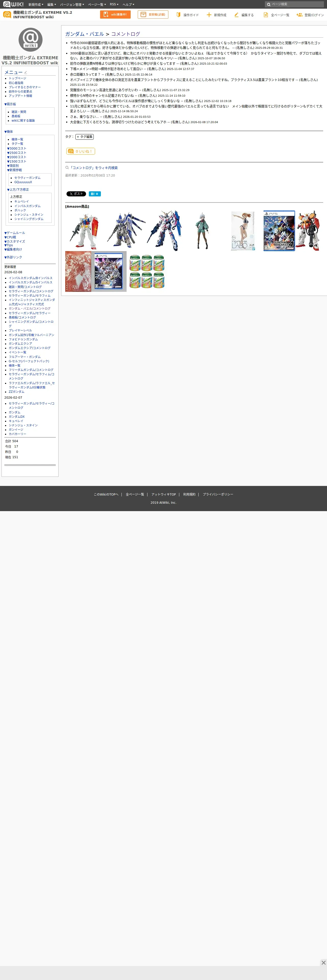This screenshot has width=327, height=980.
Task: Click the orange @ icon beside the wiki title
Action: coord(7,15)
